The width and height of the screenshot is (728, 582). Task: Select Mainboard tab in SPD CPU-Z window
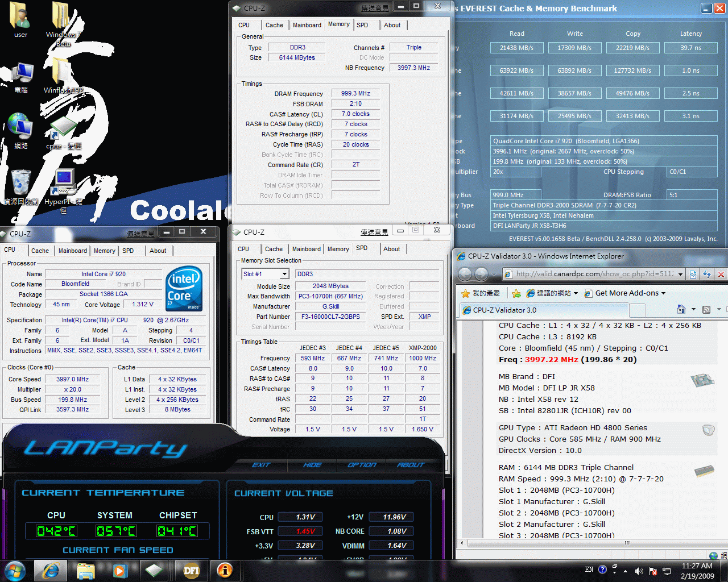point(307,249)
